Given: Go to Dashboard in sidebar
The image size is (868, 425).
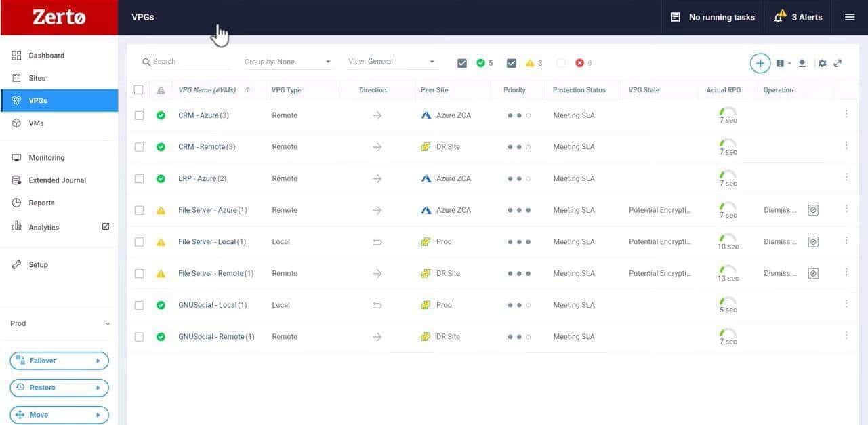Looking at the screenshot, I should 46,56.
